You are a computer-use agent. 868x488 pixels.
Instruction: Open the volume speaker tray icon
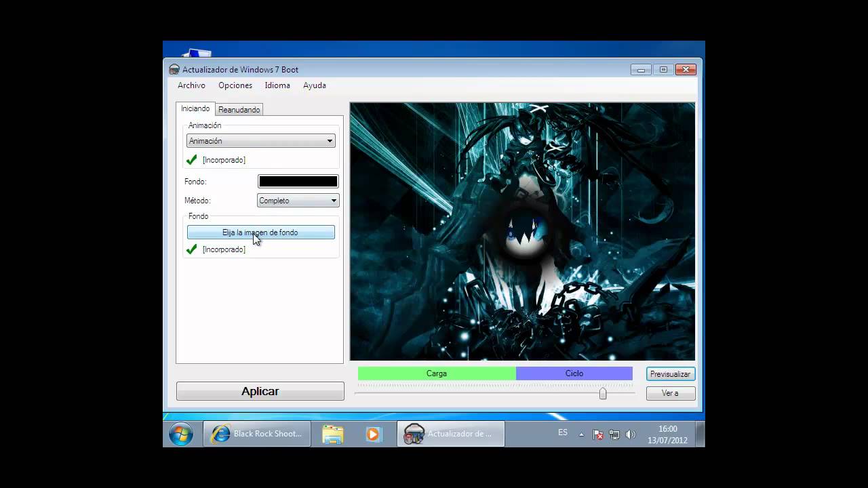(631, 434)
